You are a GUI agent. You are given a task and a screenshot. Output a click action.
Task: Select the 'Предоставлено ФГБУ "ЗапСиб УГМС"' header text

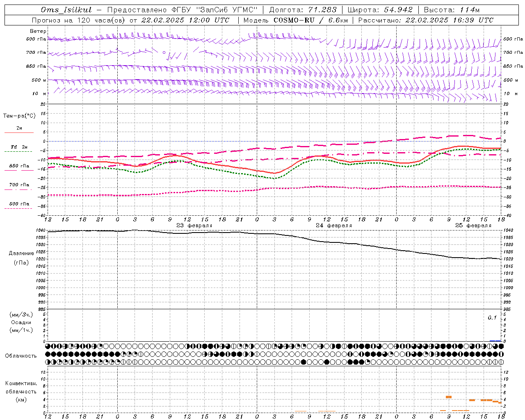click(182, 10)
